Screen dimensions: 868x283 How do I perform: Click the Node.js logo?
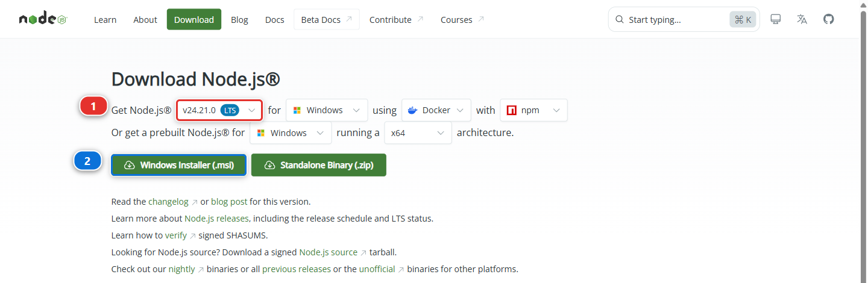coord(43,19)
